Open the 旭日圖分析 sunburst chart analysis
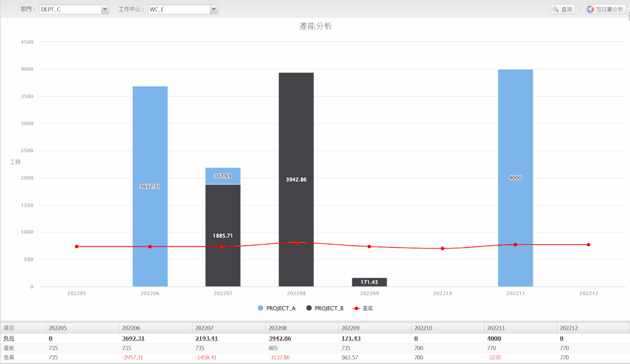 605,9
